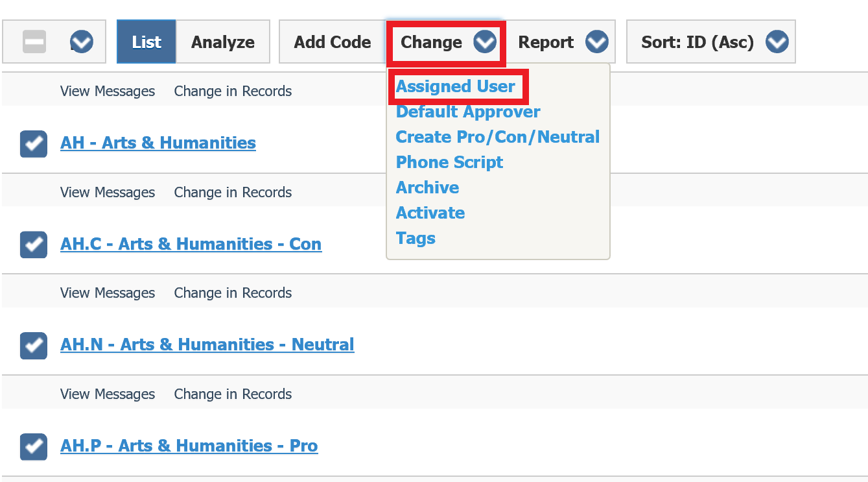
Task: Uncheck the AH - Arts & Humanities checkbox
Action: tap(34, 143)
